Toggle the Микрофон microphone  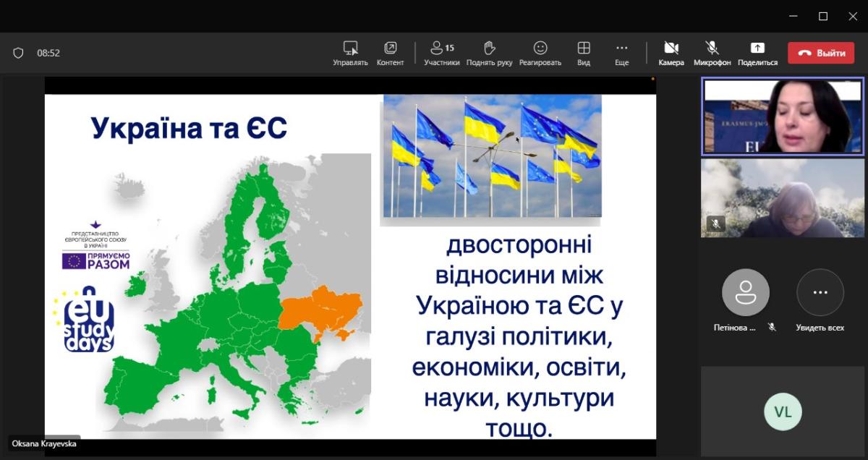pos(712,54)
